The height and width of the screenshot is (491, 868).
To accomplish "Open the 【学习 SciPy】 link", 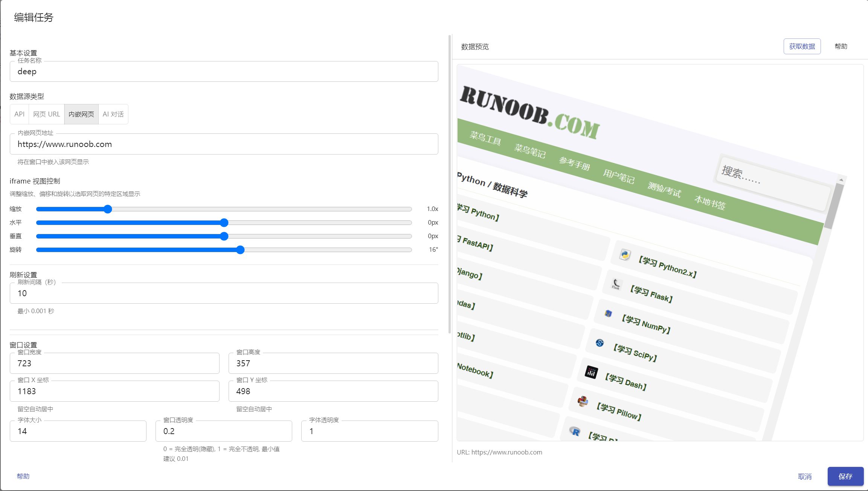I will [635, 353].
